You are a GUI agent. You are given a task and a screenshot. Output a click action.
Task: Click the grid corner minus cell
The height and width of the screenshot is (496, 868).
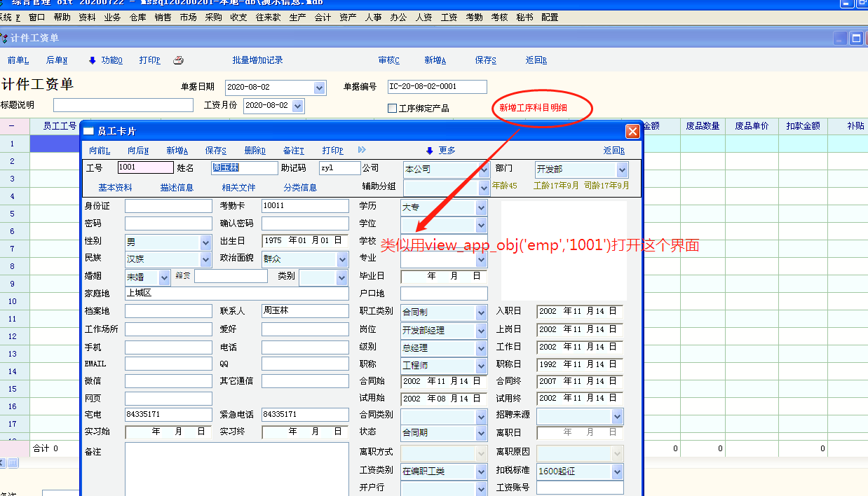pyautogui.click(x=12, y=126)
